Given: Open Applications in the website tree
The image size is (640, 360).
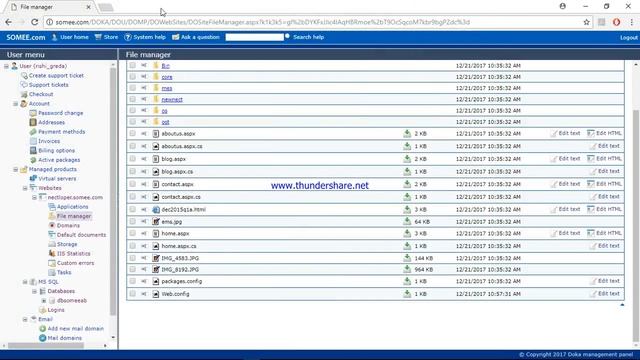Looking at the screenshot, I should coord(72,207).
